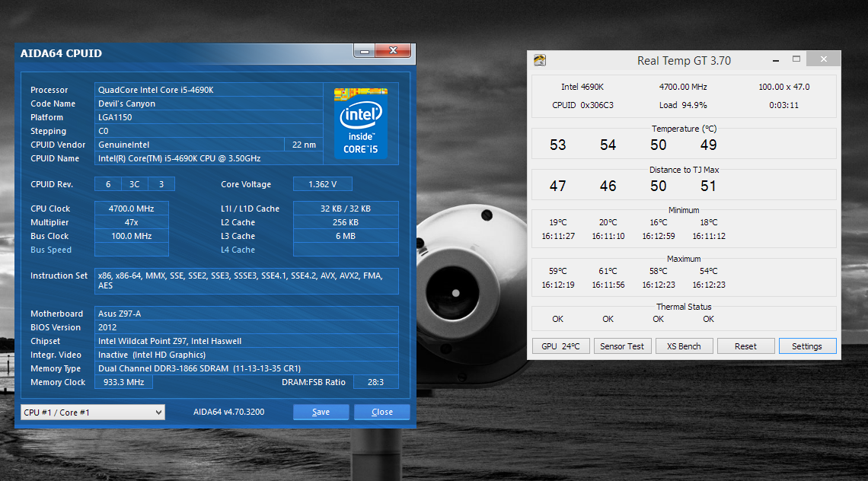Click the Real Temp app icon in title bar
868x481 pixels.
(x=540, y=60)
